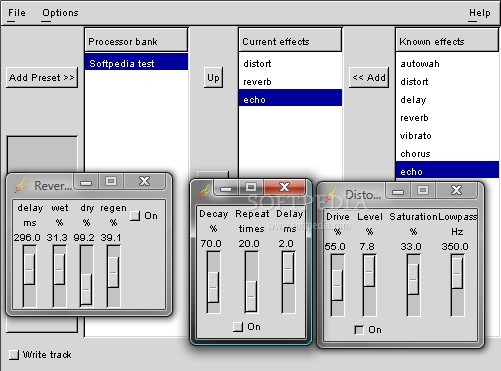Click the echo Delay ms slider

[288, 282]
